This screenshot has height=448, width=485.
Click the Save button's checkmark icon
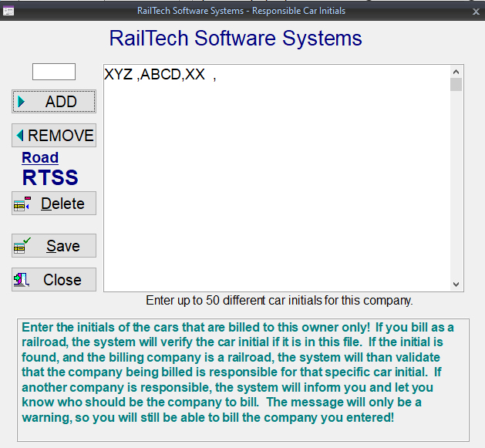(x=22, y=246)
